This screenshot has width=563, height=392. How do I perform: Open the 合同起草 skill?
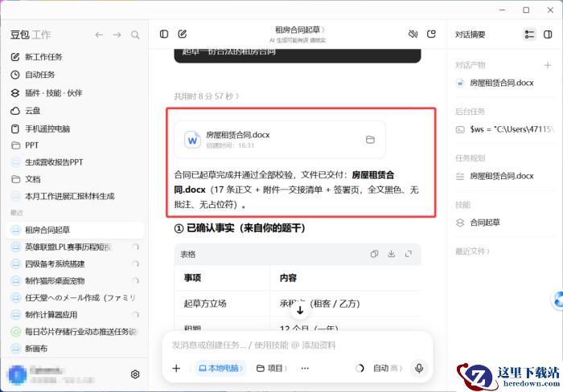[478, 223]
